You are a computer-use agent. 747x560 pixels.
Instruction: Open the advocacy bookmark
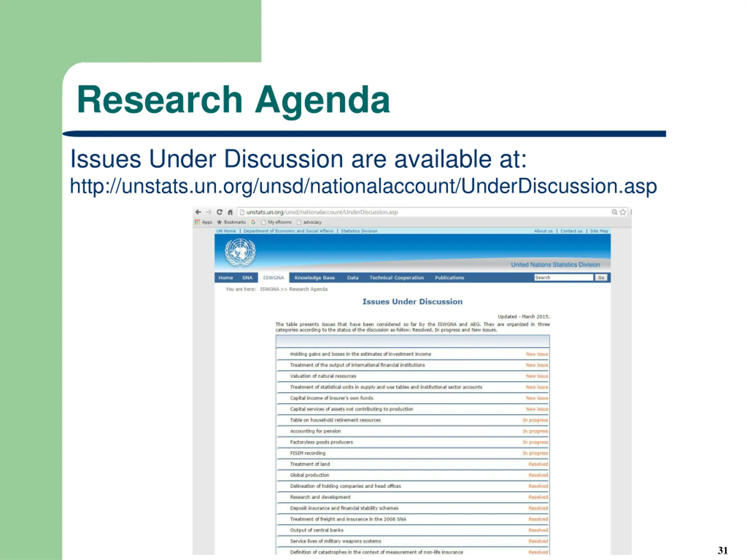coord(309,222)
